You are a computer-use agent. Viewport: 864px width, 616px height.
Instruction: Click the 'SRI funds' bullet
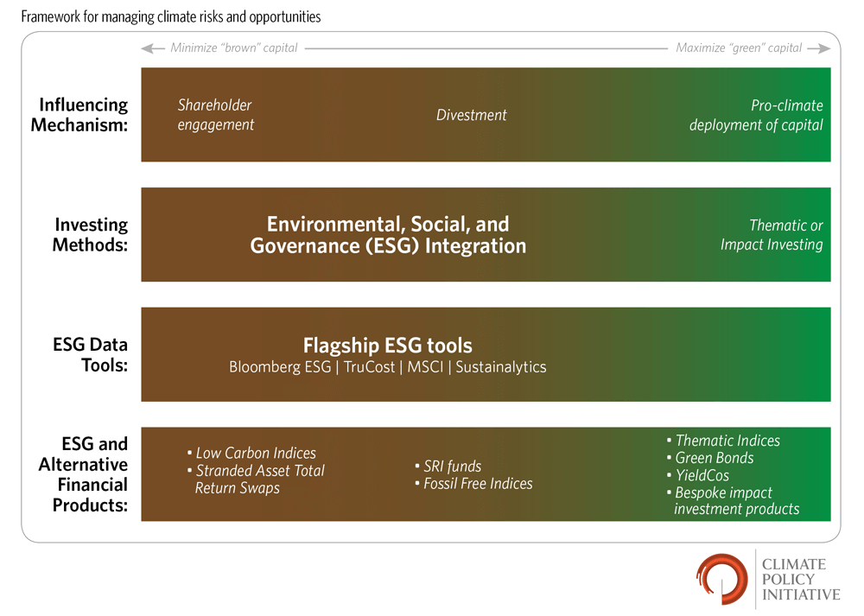448,467
